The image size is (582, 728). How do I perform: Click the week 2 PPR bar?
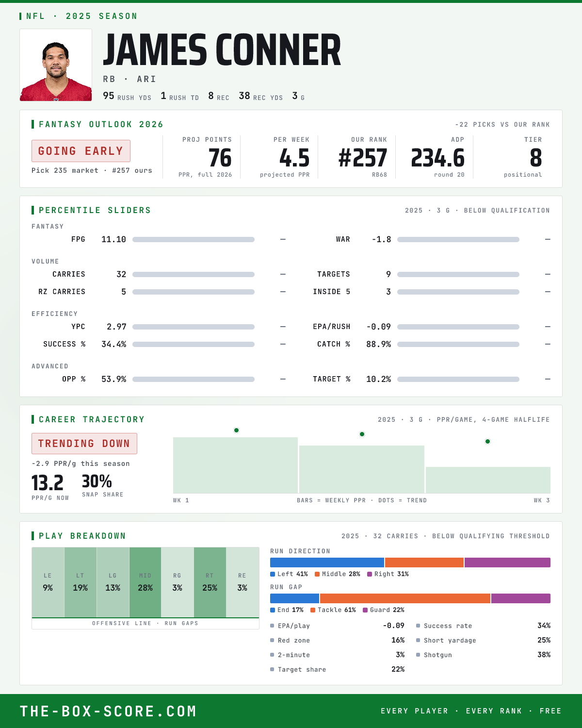point(362,469)
